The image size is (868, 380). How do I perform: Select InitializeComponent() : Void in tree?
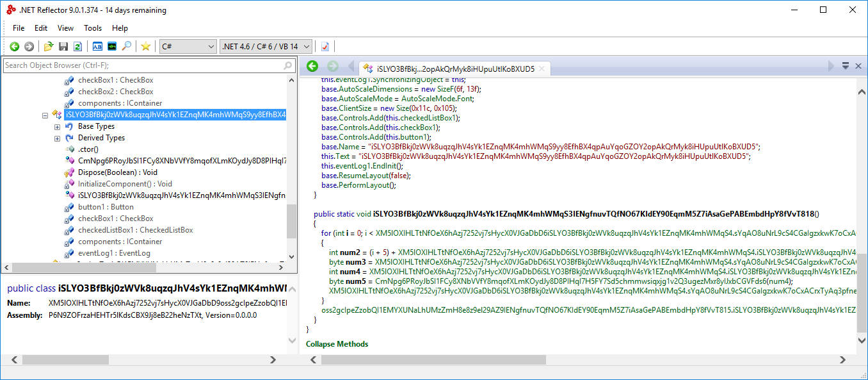(x=124, y=184)
